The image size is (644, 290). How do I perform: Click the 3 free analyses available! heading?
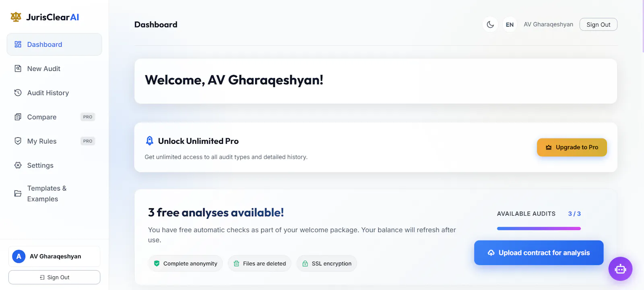pyautogui.click(x=216, y=213)
